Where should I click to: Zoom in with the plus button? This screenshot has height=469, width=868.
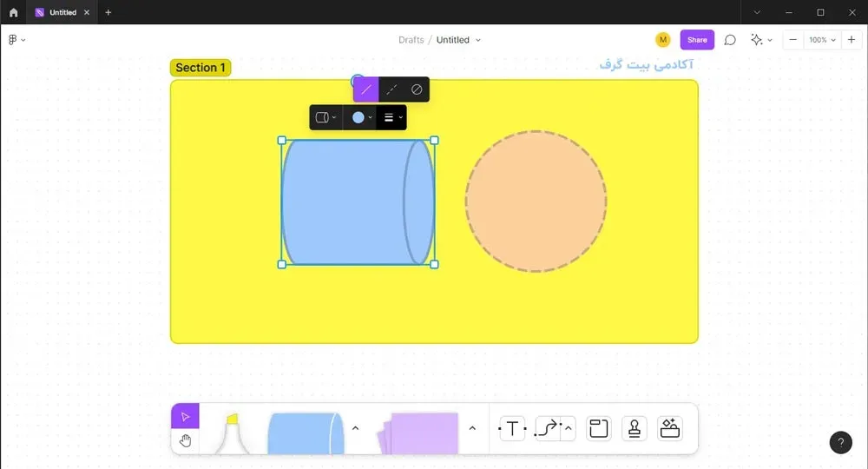(852, 40)
